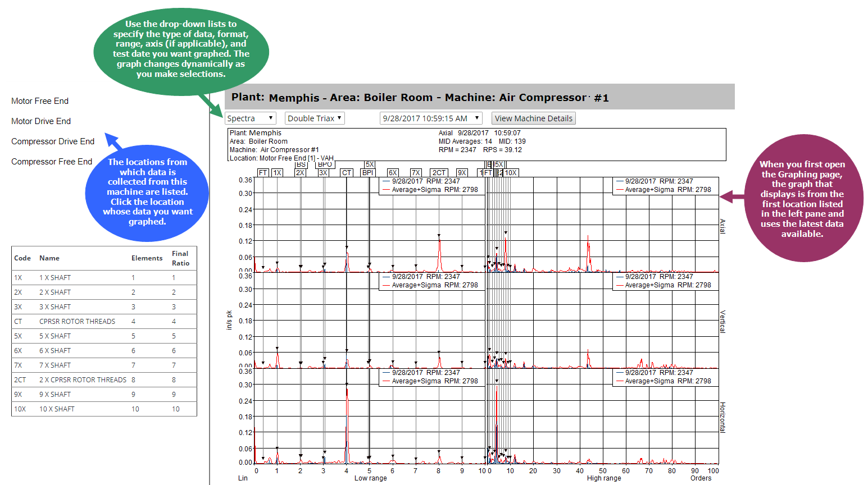Image resolution: width=868 pixels, height=485 pixels.
Task: Click the Final Ratio column header
Action: click(181, 258)
